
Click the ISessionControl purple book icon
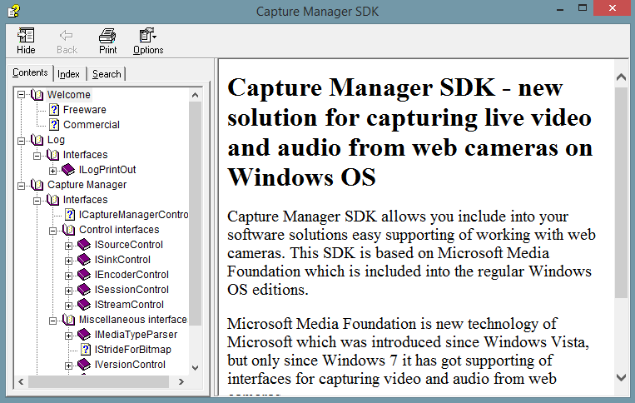(x=84, y=290)
